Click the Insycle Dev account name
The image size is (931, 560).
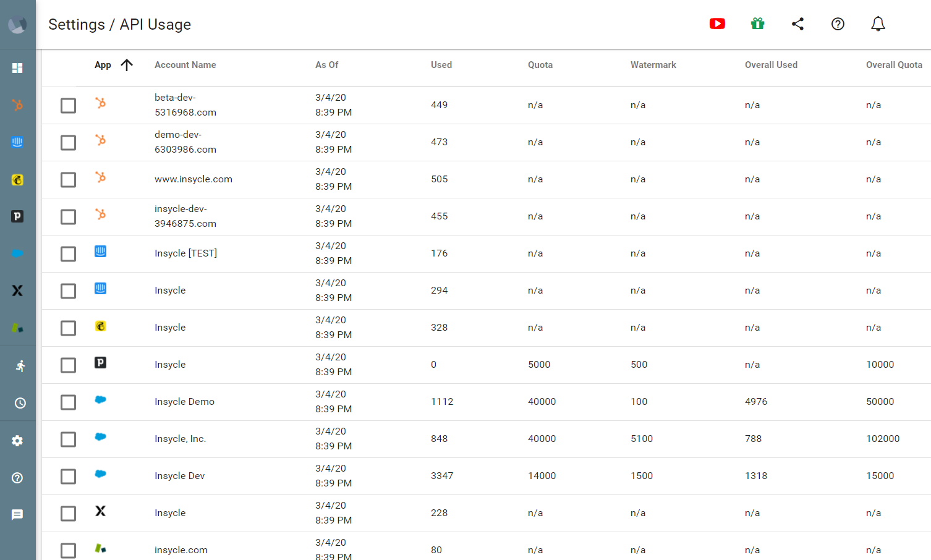[179, 475]
